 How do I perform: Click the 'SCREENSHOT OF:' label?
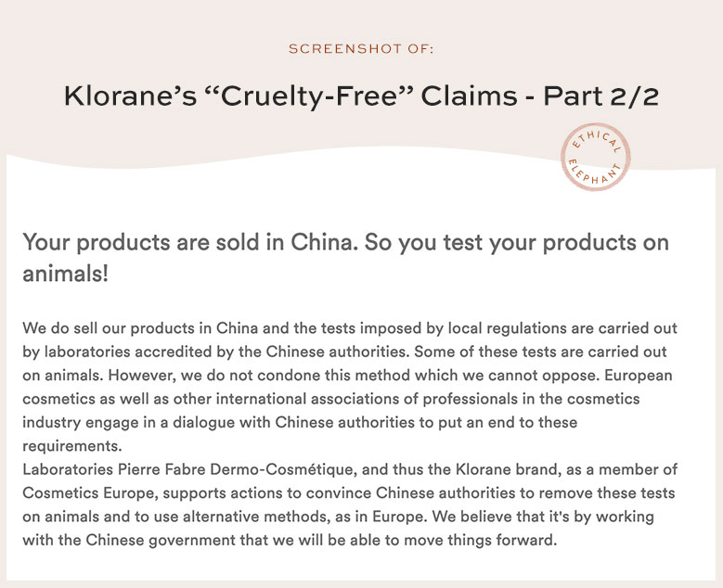coord(361,48)
